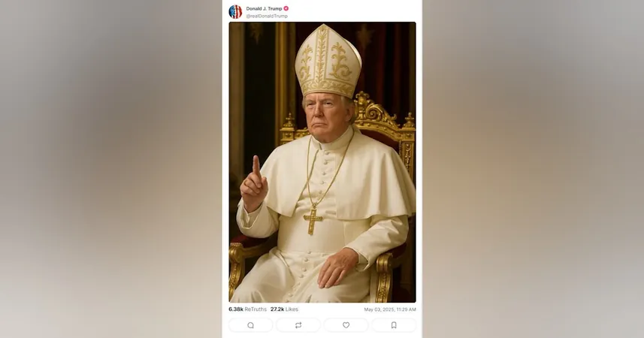
Task: Click the verified badge beside the name
Action: pyautogui.click(x=286, y=8)
